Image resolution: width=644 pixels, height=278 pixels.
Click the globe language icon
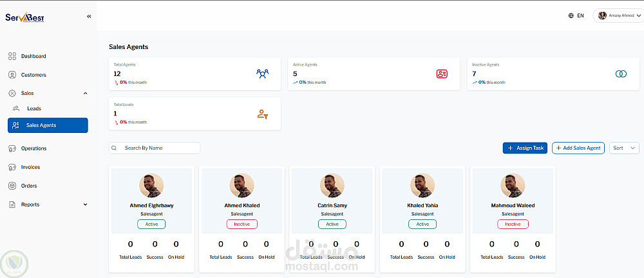pyautogui.click(x=571, y=15)
